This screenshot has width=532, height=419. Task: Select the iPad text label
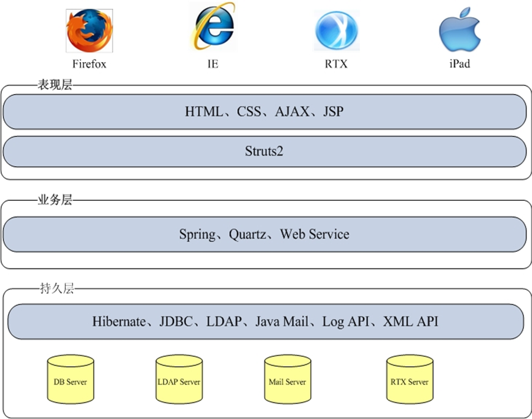pos(460,64)
